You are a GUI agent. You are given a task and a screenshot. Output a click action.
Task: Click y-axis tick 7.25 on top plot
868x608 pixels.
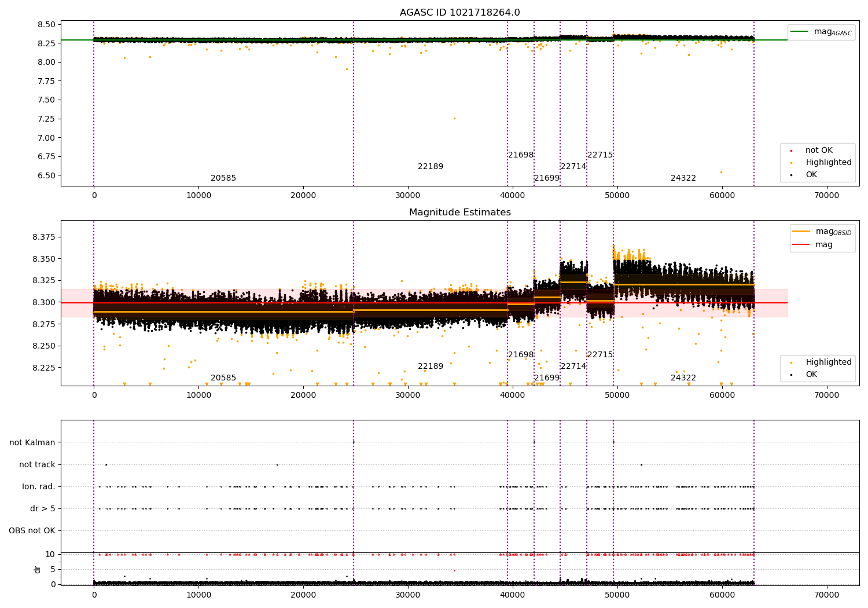(46, 119)
